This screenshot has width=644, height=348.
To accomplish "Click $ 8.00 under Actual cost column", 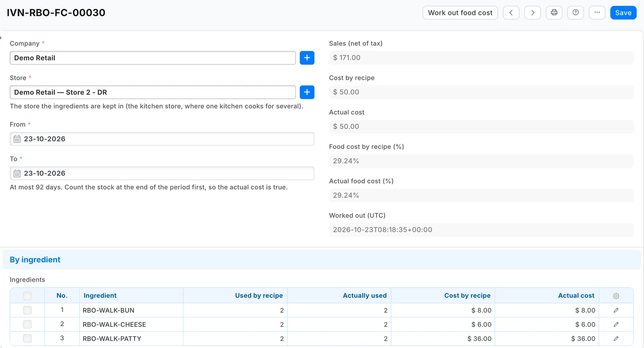I will [547, 310].
